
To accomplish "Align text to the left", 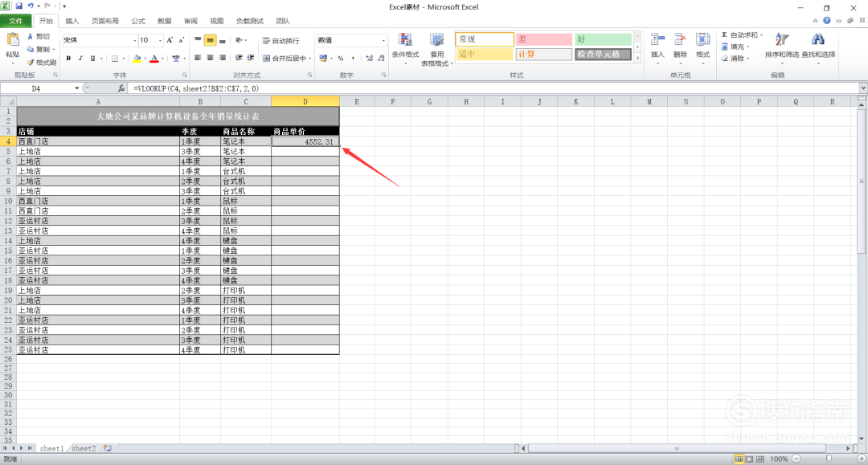I will 198,58.
